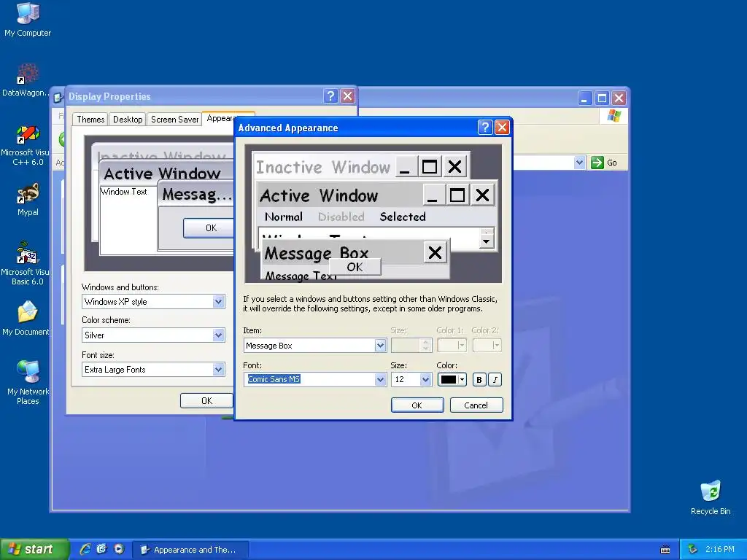Image resolution: width=747 pixels, height=560 pixels.
Task: Click the preview window scrollbar down arrow
Action: 486,241
